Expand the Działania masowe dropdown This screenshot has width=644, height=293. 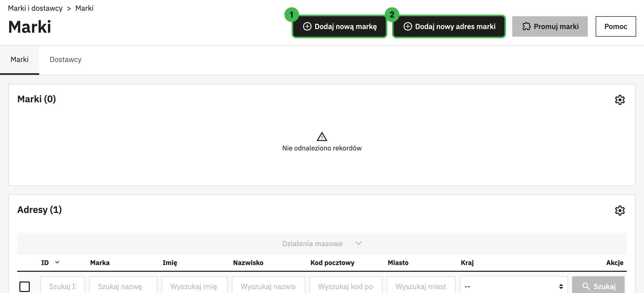[x=322, y=244]
